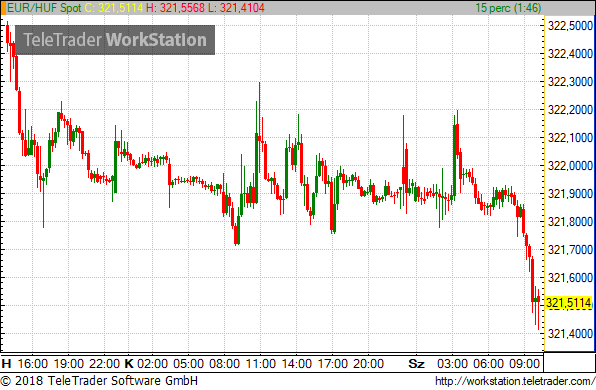Click the 09:00 time axis label
The width and height of the screenshot is (596, 390).
pos(525,364)
